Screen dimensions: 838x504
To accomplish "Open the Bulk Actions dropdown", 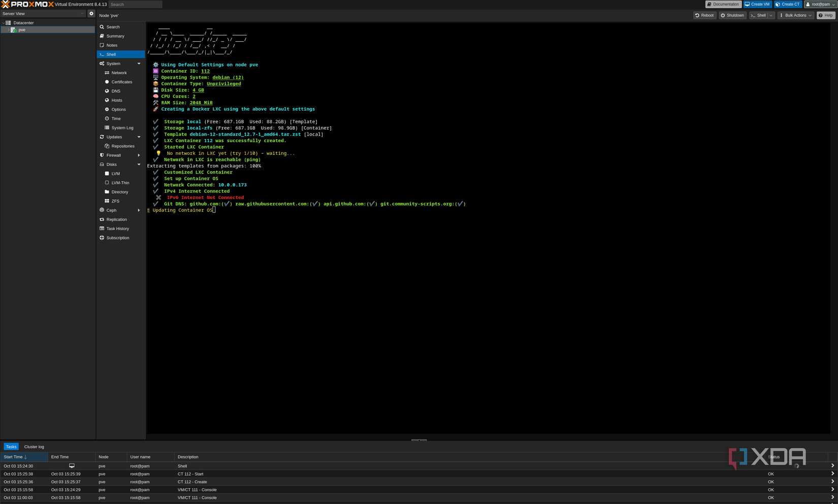I will point(795,15).
